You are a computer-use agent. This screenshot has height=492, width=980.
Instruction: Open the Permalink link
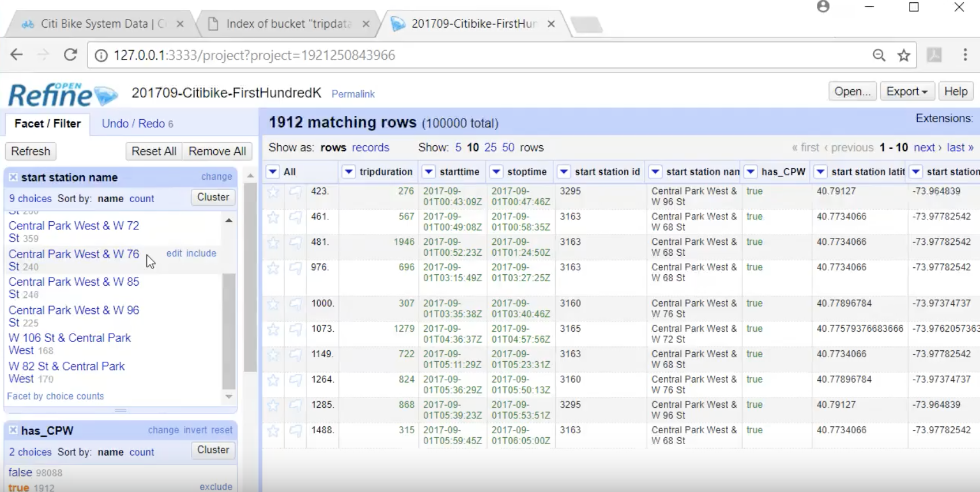(353, 94)
